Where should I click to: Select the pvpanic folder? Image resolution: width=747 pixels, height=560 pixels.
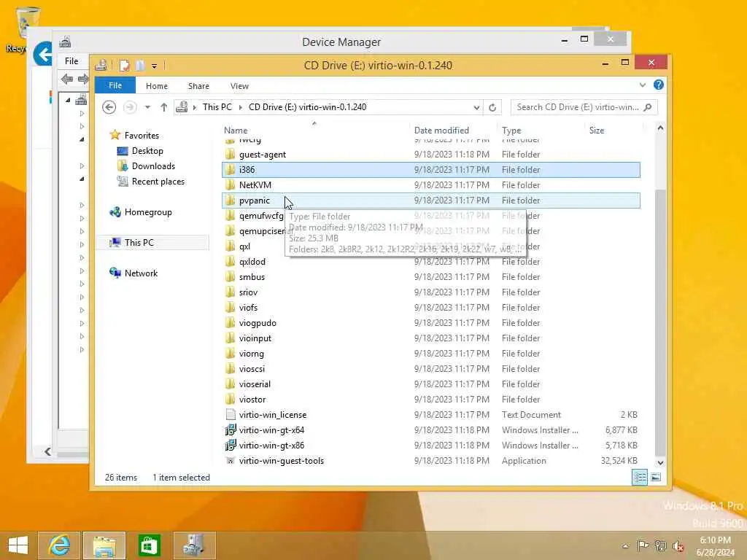point(430,201)
